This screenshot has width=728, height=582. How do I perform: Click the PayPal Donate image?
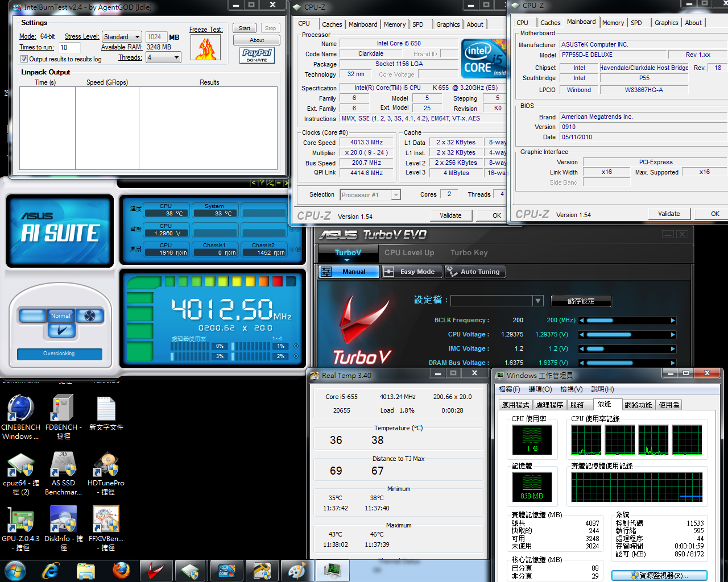(257, 55)
